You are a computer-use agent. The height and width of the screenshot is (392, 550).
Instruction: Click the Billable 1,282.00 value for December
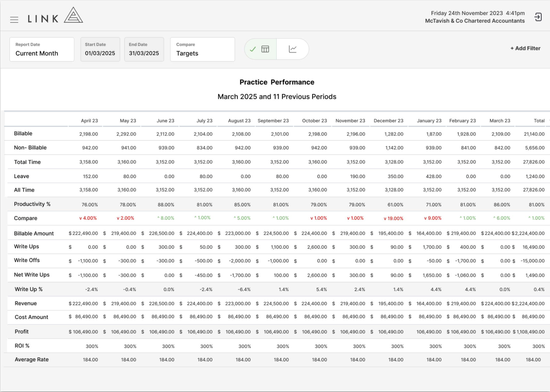pyautogui.click(x=394, y=134)
